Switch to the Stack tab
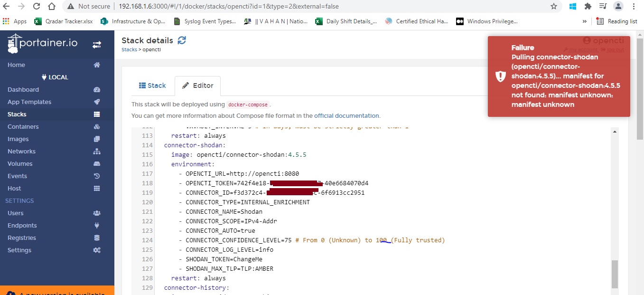This screenshot has width=644, height=295. (x=153, y=86)
